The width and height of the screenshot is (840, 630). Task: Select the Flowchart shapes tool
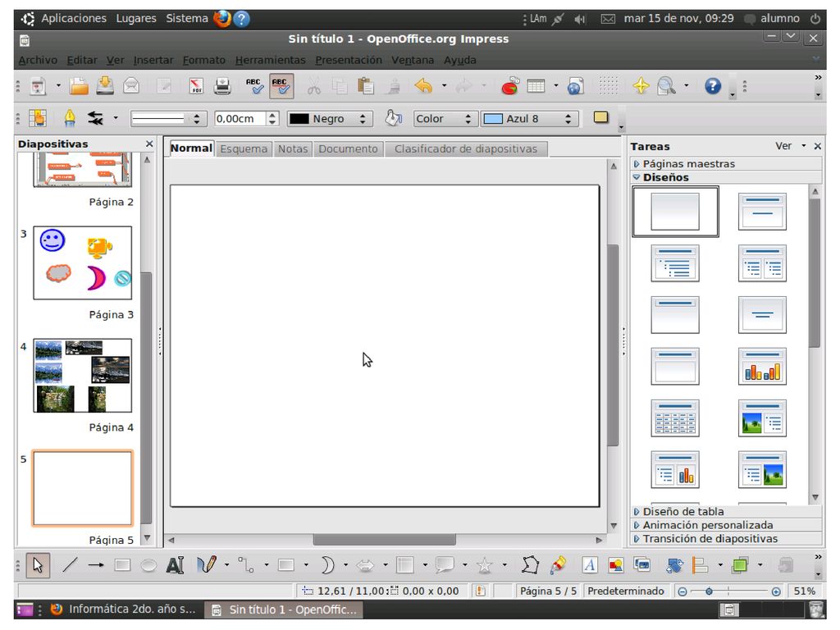[405, 565]
